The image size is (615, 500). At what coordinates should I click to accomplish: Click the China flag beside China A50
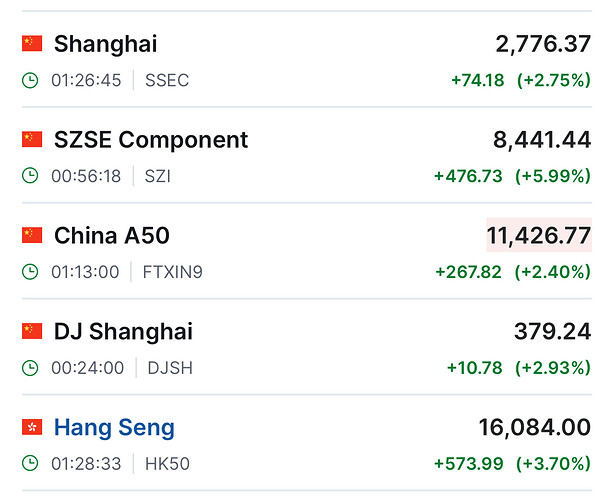32,236
